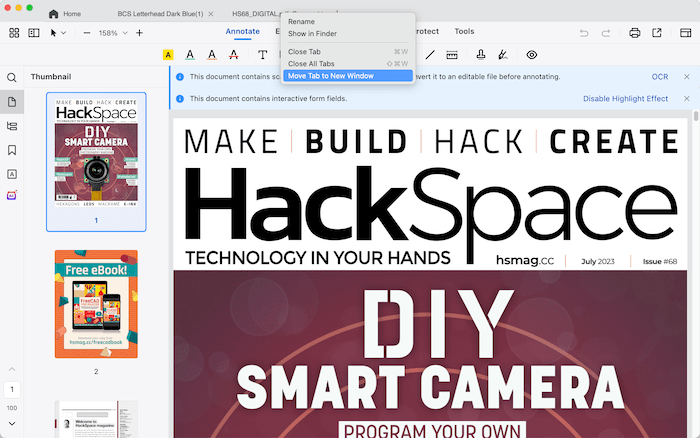Screen dimensions: 700x438
Task: Select the underline text color tool
Action: 190,55
